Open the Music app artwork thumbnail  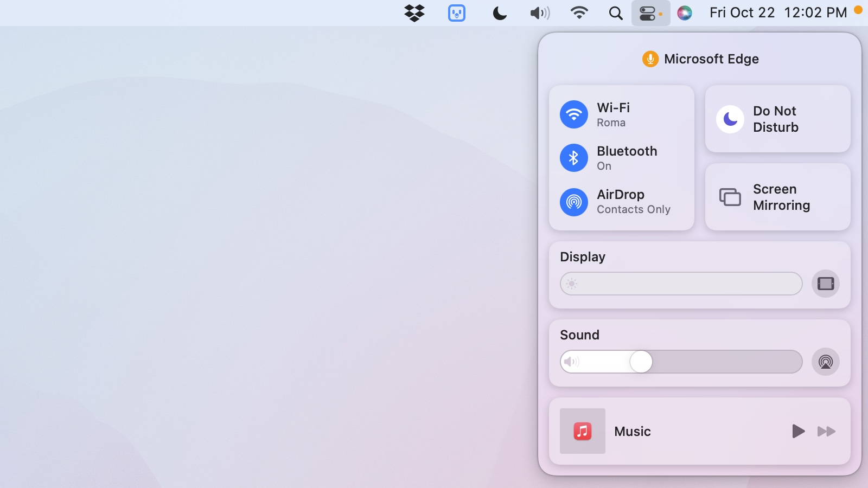pyautogui.click(x=583, y=431)
